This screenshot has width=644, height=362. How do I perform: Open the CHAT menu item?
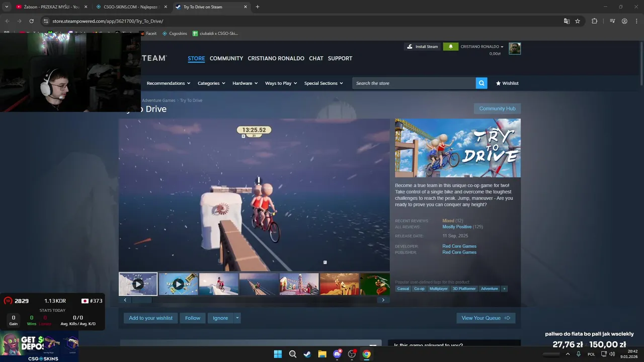coord(316,58)
